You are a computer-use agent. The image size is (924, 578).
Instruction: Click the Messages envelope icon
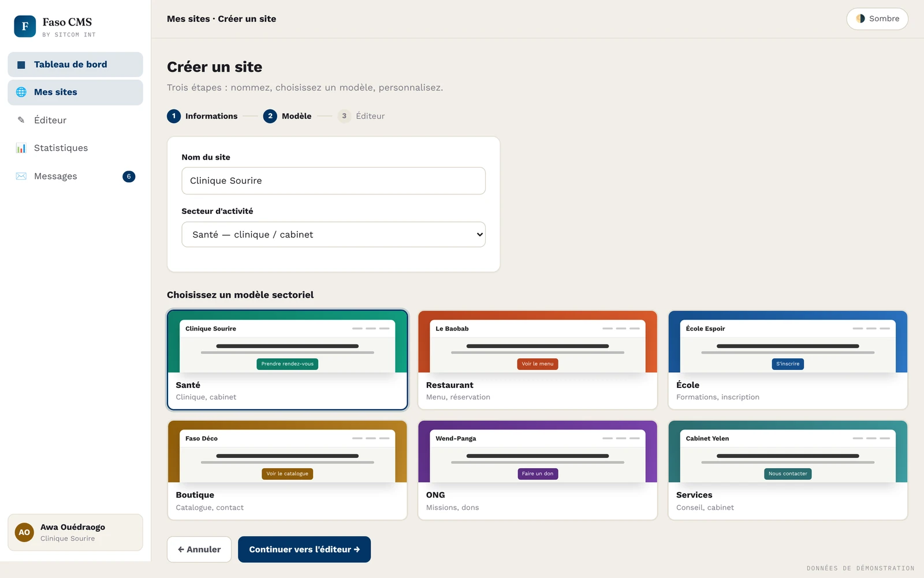pyautogui.click(x=21, y=176)
